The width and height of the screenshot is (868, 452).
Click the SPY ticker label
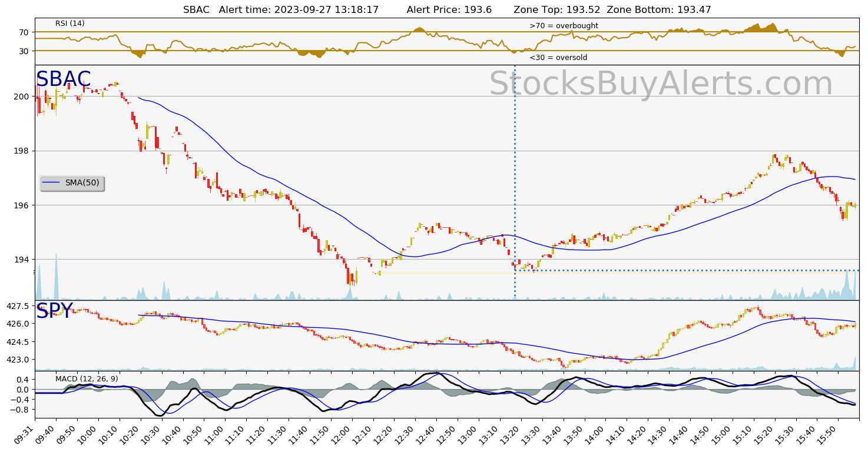[54, 311]
